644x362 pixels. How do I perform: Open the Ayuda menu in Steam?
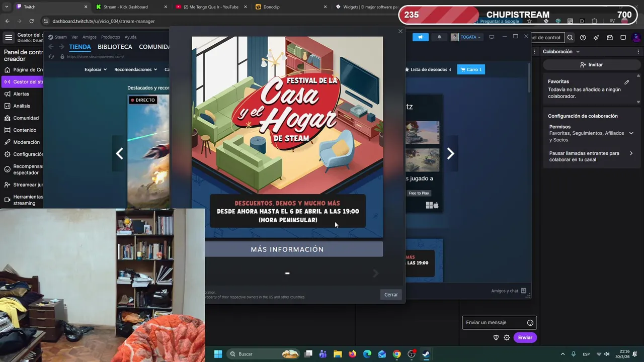(x=130, y=37)
